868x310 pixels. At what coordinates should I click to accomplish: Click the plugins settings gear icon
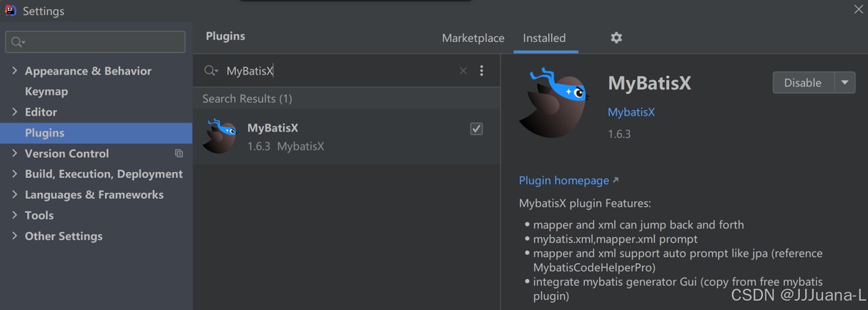pos(616,38)
